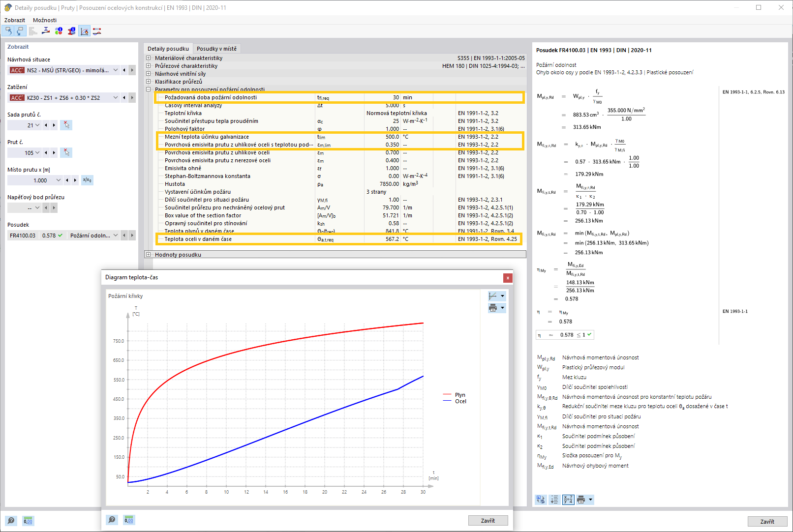Open the cross-section info icon
The image size is (793, 532).
(x=71, y=31)
